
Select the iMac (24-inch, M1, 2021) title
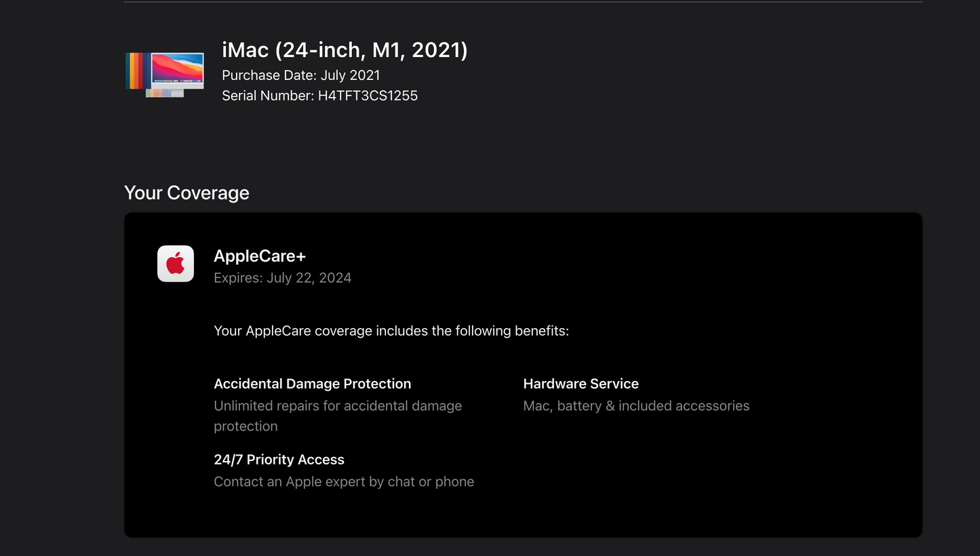click(x=345, y=50)
